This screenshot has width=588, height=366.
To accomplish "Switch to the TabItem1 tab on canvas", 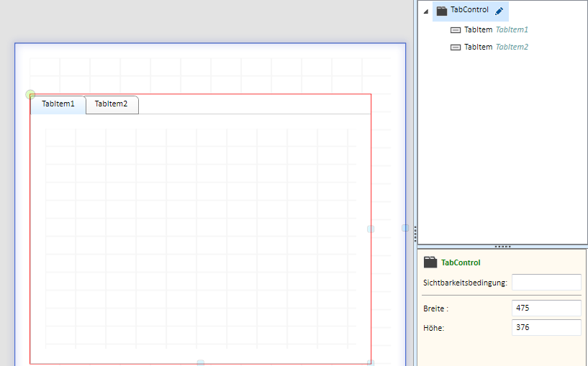I will pos(58,104).
